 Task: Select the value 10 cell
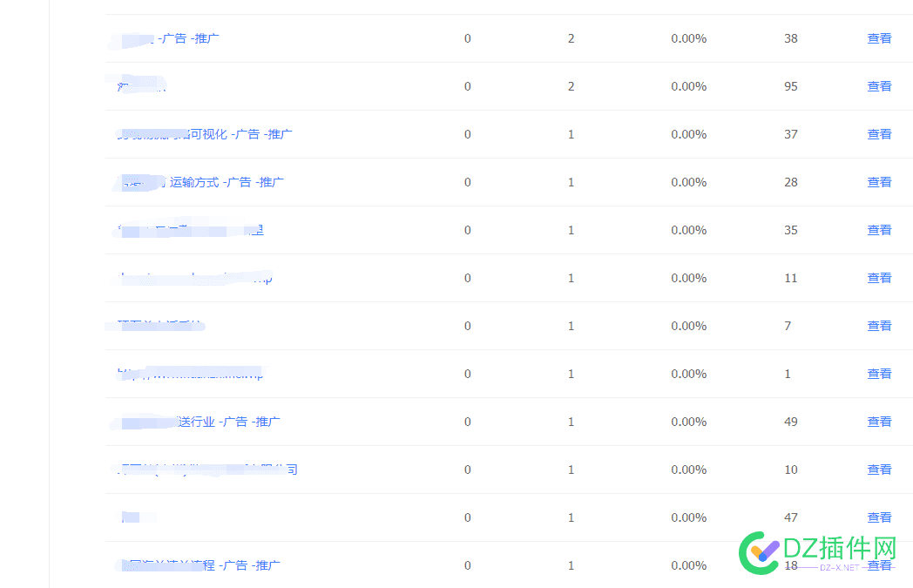coord(791,470)
